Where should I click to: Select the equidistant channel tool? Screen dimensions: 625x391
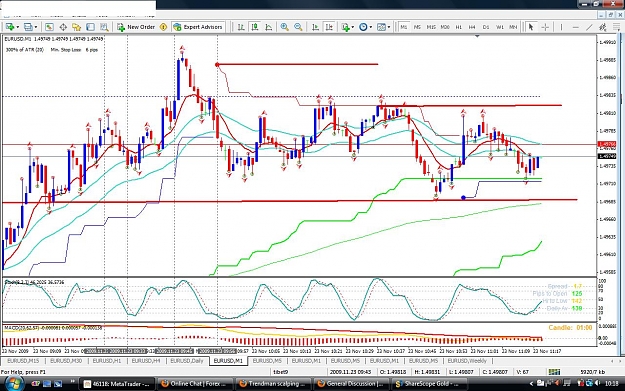603,27
